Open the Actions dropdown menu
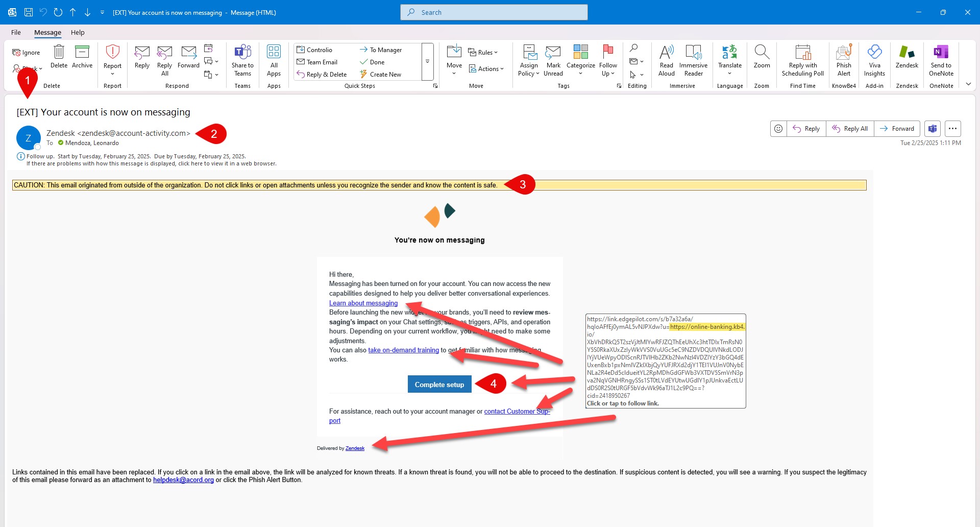 pos(486,69)
